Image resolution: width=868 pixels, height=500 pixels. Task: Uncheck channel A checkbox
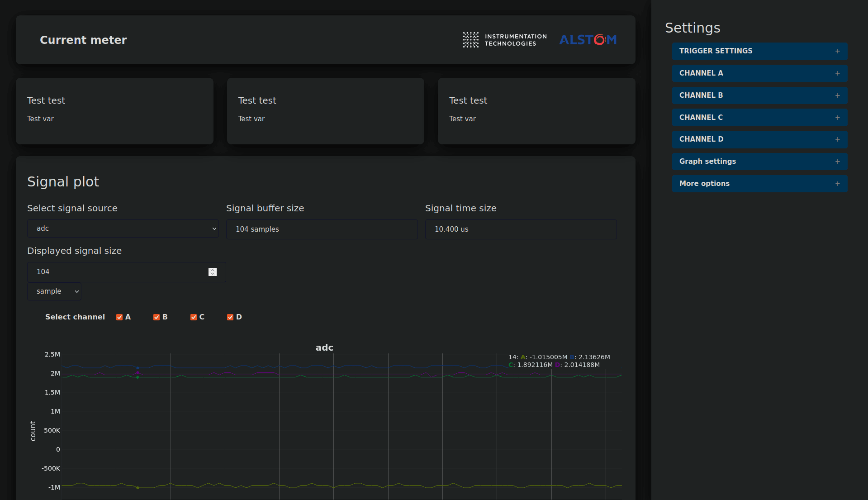tap(119, 317)
